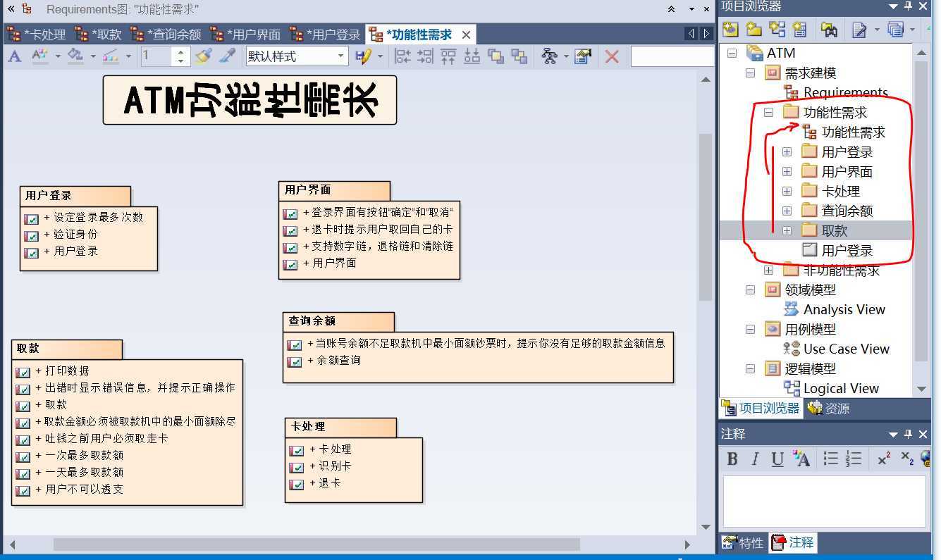Click the Underline button in notes panel
This screenshot has width=941, height=560.
[x=777, y=459]
